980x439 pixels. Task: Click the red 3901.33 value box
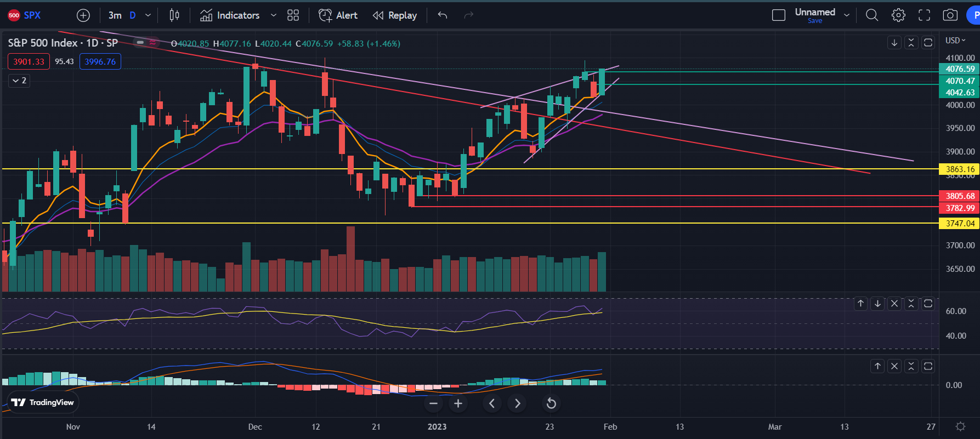(x=29, y=61)
